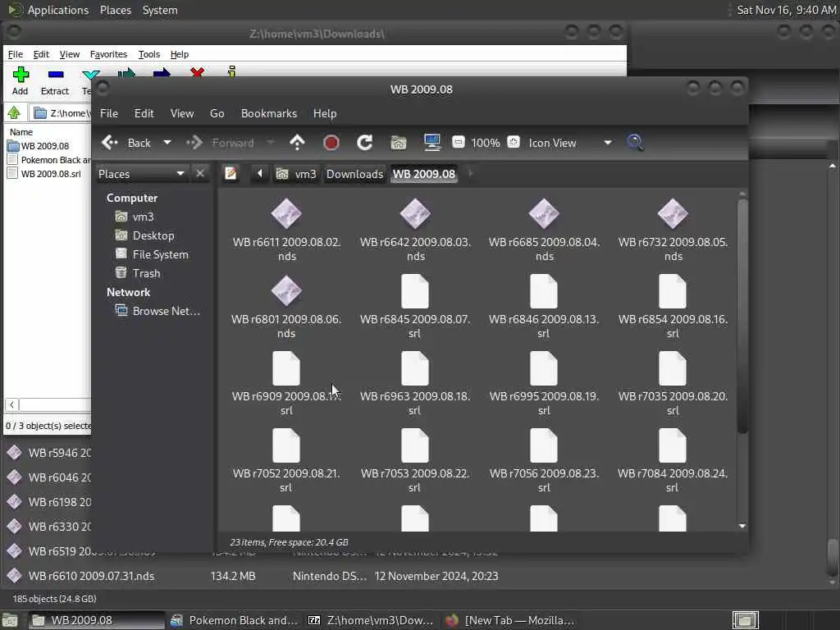Select file WB r7052 2009.08.21.srl

click(286, 461)
